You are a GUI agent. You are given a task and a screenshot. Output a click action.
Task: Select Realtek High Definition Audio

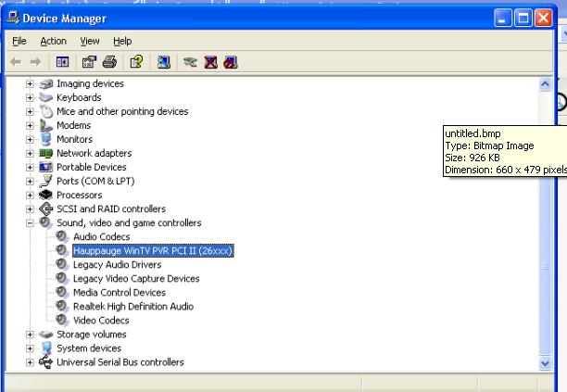pos(133,307)
